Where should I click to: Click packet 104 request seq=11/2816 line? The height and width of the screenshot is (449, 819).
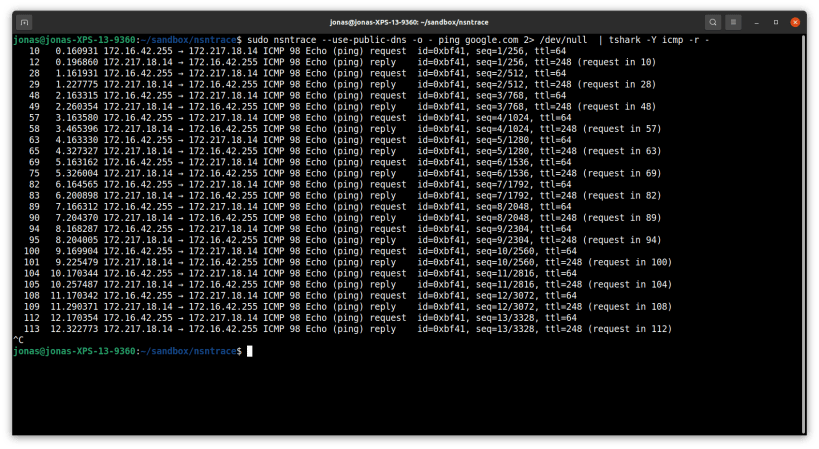tap(300, 274)
